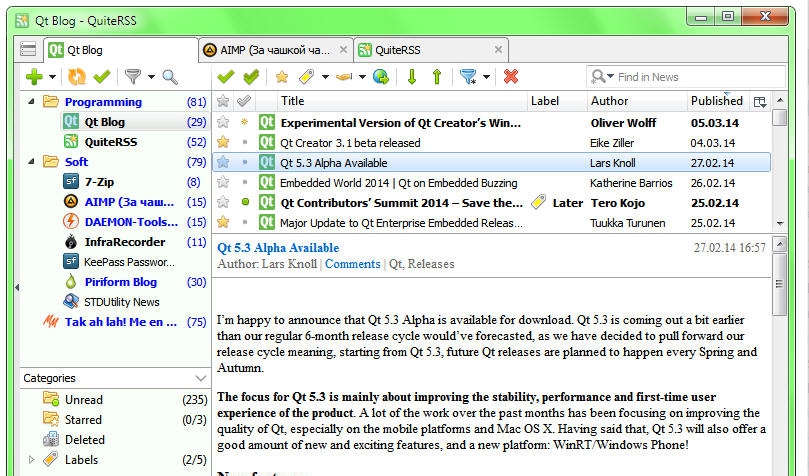This screenshot has height=476, width=809.
Task: Open news in external browser globe icon
Action: 380,77
